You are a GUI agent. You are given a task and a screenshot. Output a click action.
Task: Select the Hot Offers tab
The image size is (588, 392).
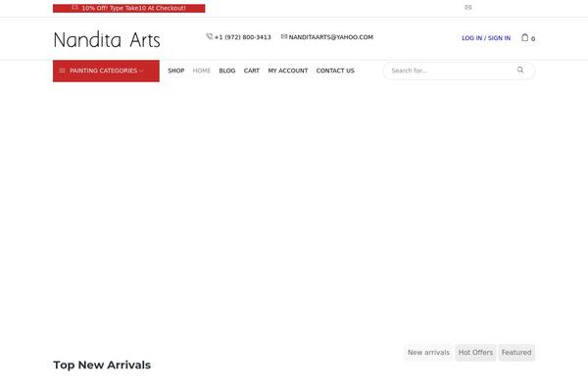(x=475, y=353)
